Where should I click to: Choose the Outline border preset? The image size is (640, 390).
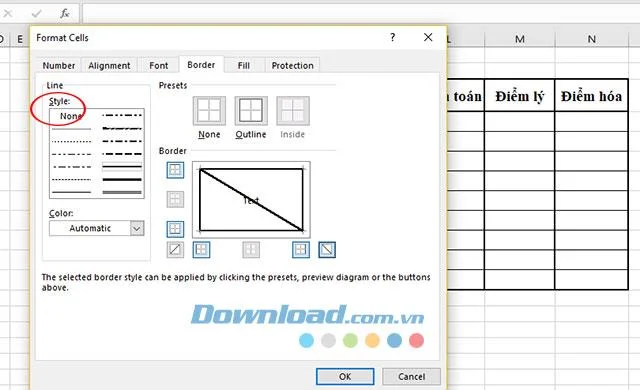(251, 111)
